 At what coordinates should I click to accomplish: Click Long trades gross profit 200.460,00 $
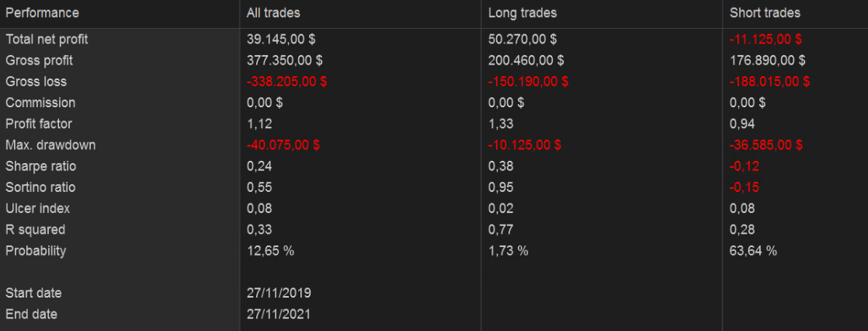(526, 60)
